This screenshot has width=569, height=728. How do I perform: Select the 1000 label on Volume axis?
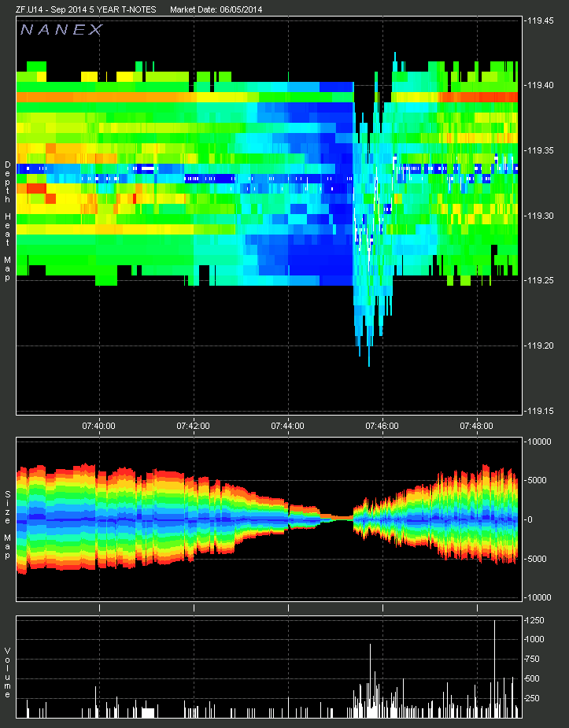[534, 639]
